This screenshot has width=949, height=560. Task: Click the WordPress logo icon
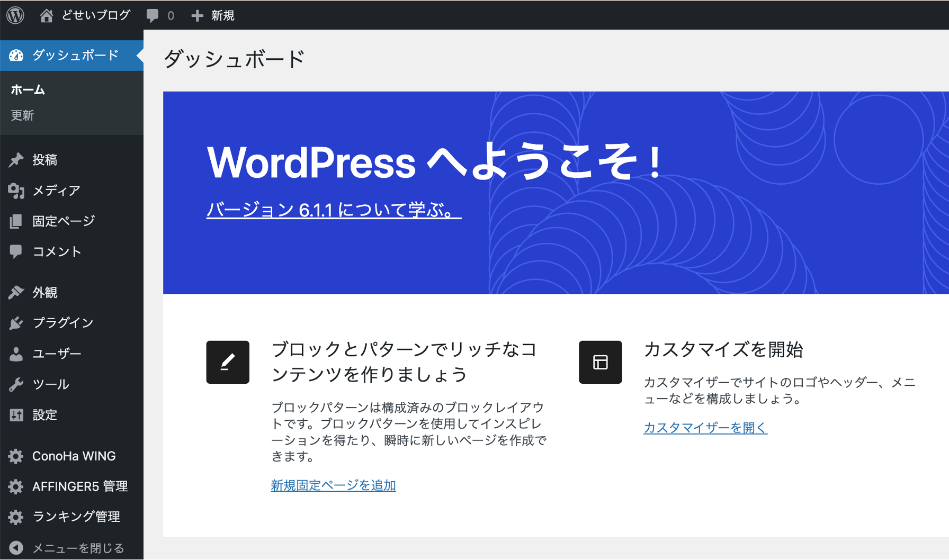[x=15, y=15]
